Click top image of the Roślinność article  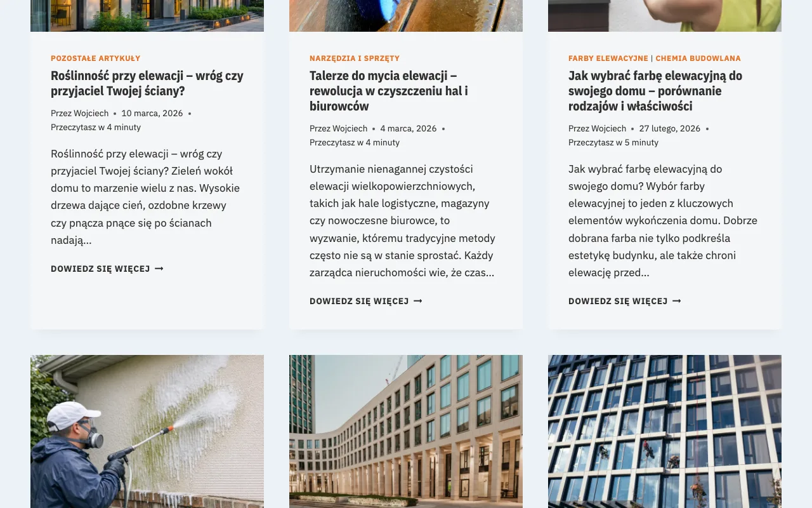(147, 16)
